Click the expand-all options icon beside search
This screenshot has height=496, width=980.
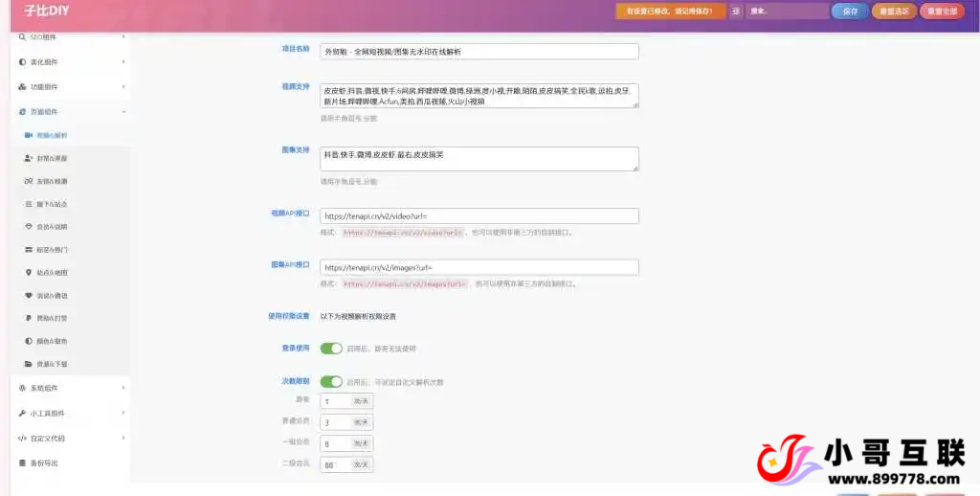point(736,11)
